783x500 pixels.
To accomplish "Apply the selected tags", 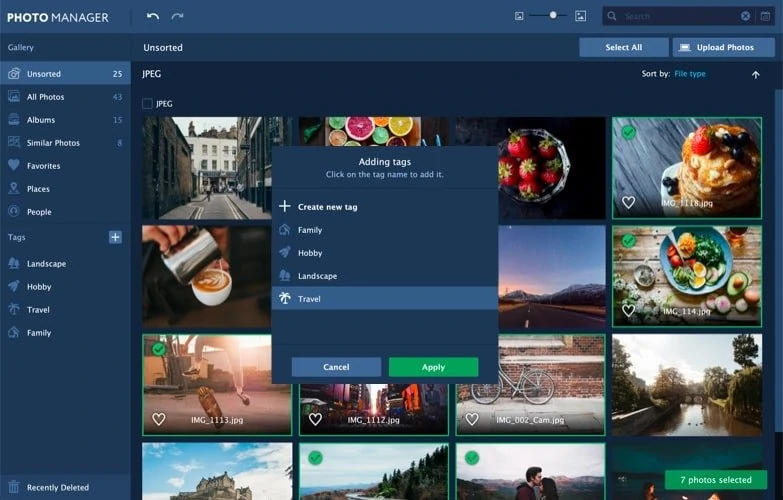I will 433,367.
